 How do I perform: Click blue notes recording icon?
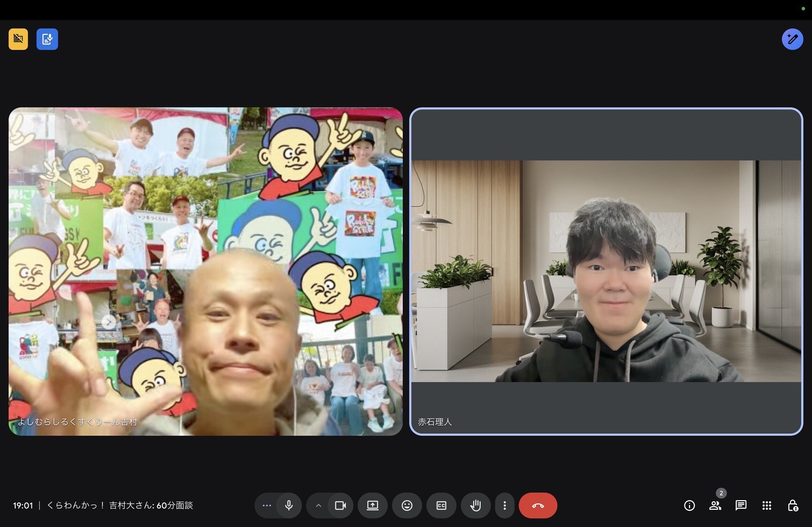[47, 39]
